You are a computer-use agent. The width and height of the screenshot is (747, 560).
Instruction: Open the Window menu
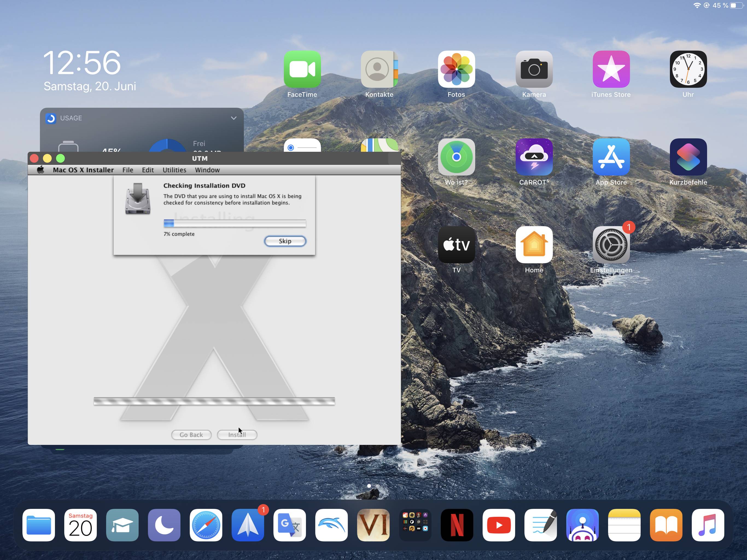207,170
